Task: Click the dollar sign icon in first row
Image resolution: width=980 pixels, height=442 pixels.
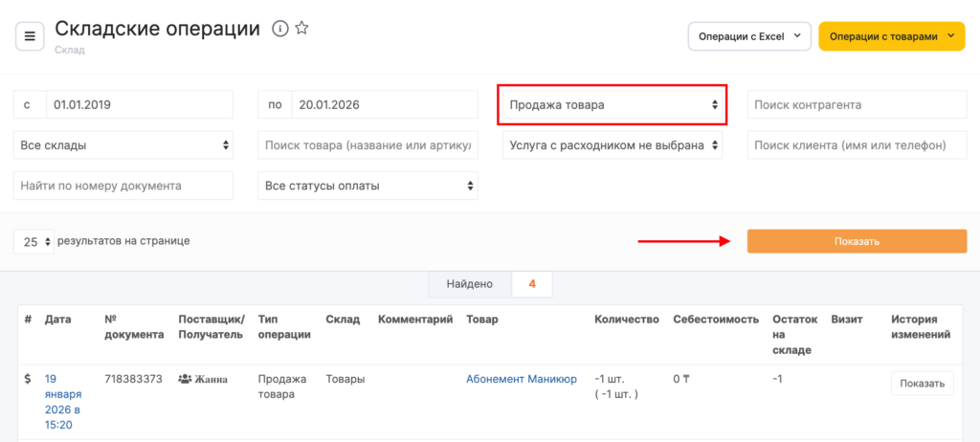Action: [x=27, y=379]
